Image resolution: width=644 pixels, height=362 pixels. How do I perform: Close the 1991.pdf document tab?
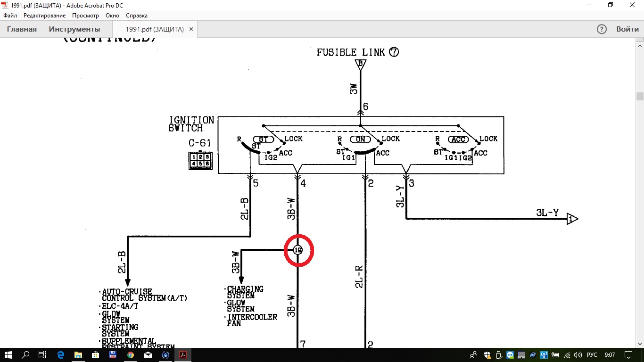point(191,29)
